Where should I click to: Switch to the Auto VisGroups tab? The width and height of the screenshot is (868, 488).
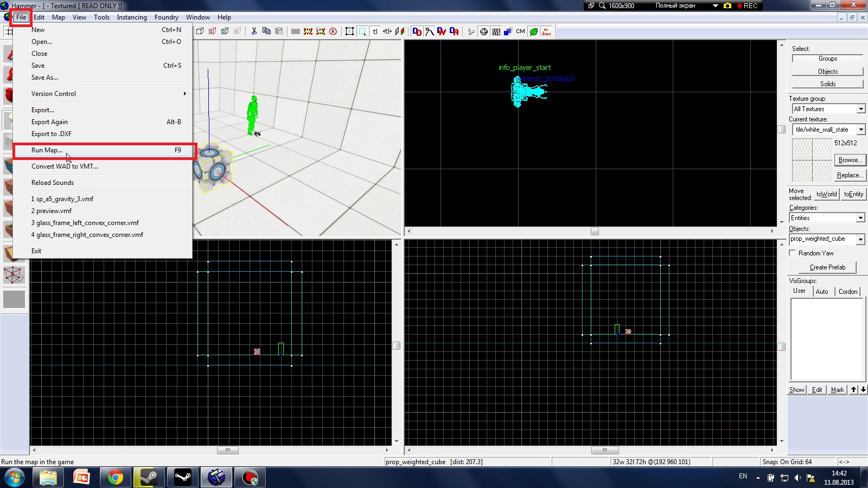[822, 292]
